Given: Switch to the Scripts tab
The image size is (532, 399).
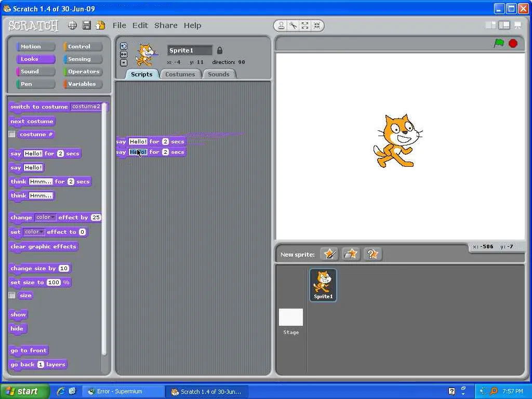Looking at the screenshot, I should tap(141, 74).
